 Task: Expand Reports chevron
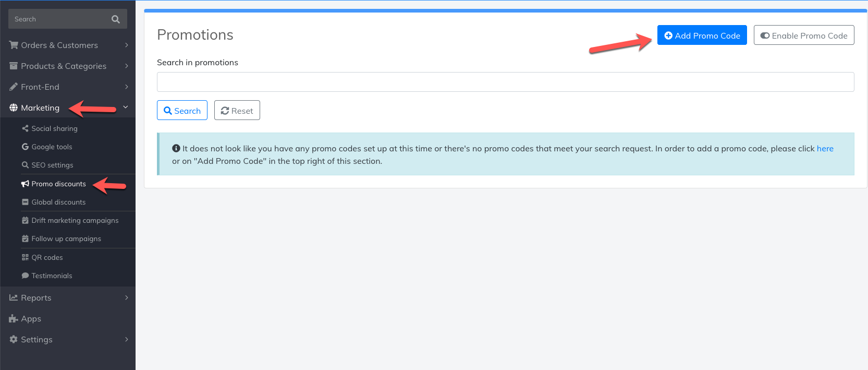click(127, 297)
